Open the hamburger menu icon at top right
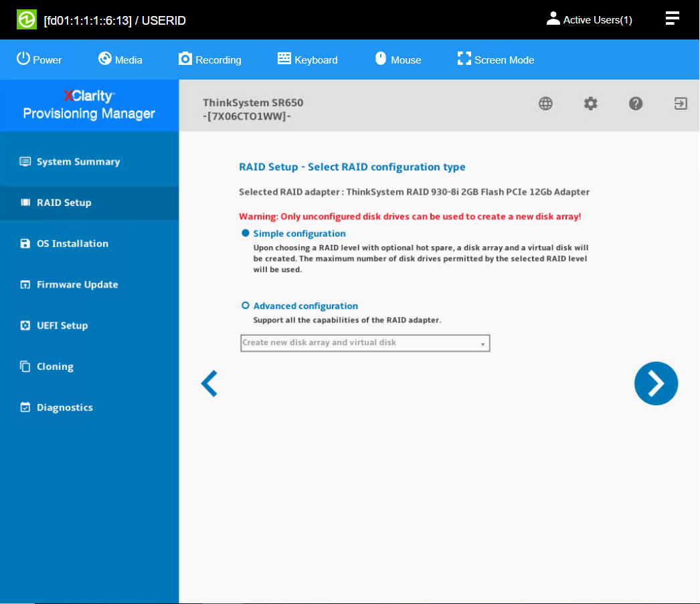 click(673, 19)
